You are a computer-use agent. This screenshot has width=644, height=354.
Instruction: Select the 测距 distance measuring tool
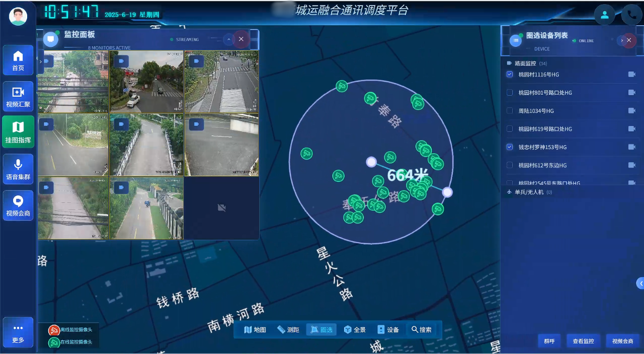(x=288, y=330)
